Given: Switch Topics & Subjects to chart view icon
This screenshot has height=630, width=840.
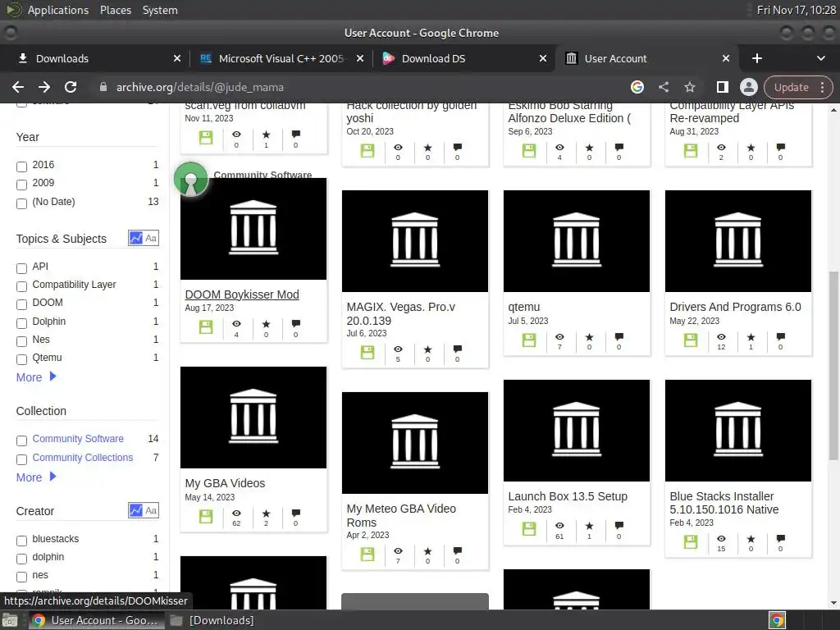Looking at the screenshot, I should pyautogui.click(x=136, y=238).
